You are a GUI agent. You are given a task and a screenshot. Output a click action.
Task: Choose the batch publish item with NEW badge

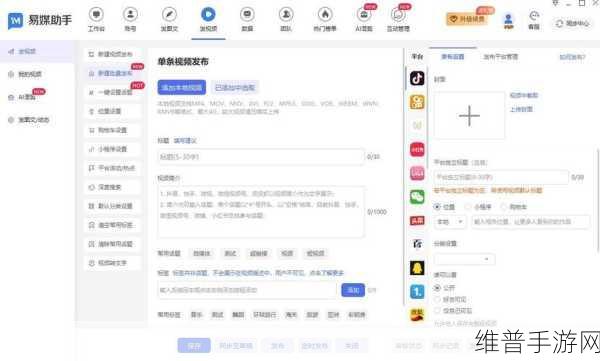pos(112,73)
